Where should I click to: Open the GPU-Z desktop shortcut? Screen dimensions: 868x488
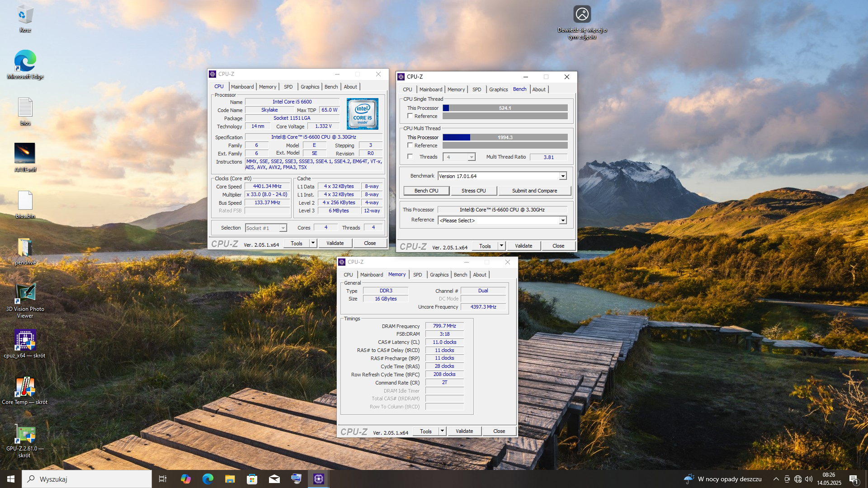pyautogui.click(x=25, y=435)
